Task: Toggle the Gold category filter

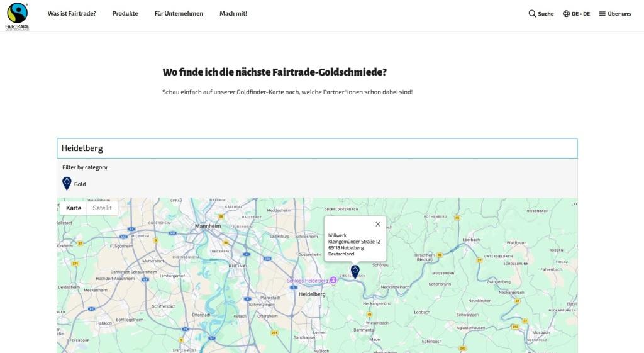Action: coord(74,184)
